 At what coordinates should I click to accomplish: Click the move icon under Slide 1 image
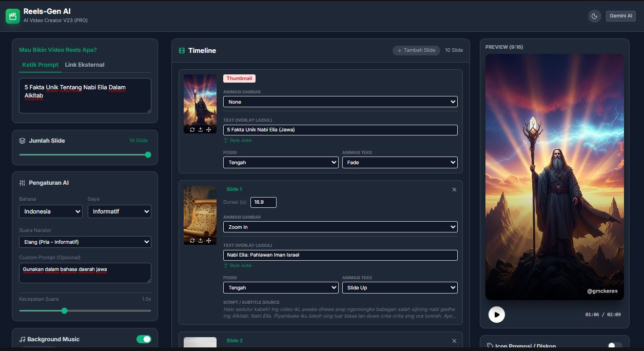pyautogui.click(x=209, y=240)
